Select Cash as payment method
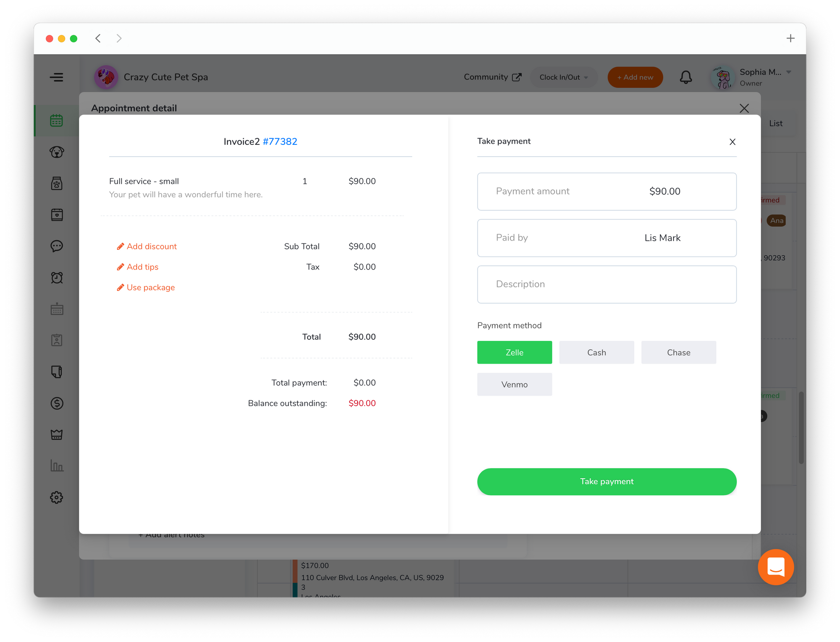 click(x=596, y=352)
